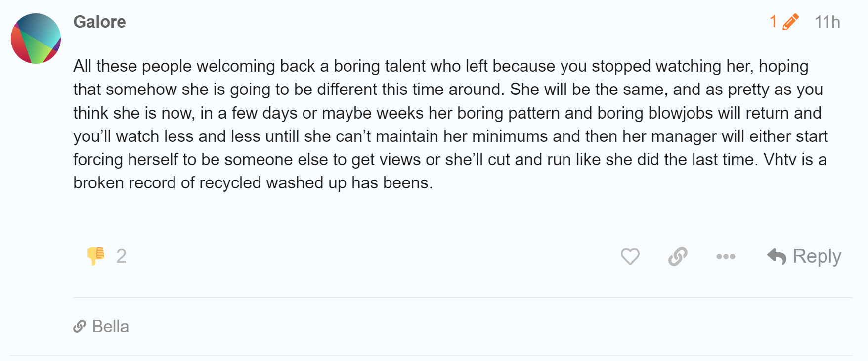Click the 11h post timestamp

click(x=827, y=22)
